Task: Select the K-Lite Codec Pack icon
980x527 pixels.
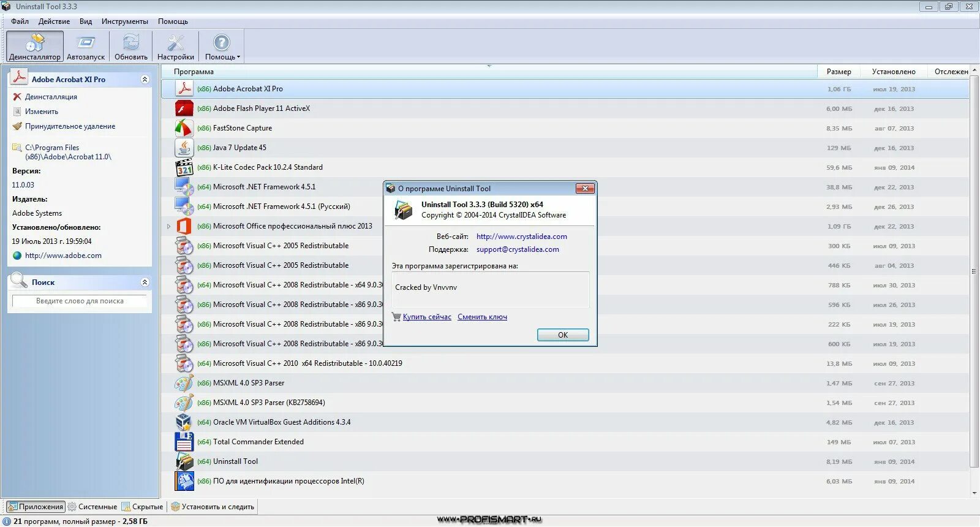Action: point(184,167)
